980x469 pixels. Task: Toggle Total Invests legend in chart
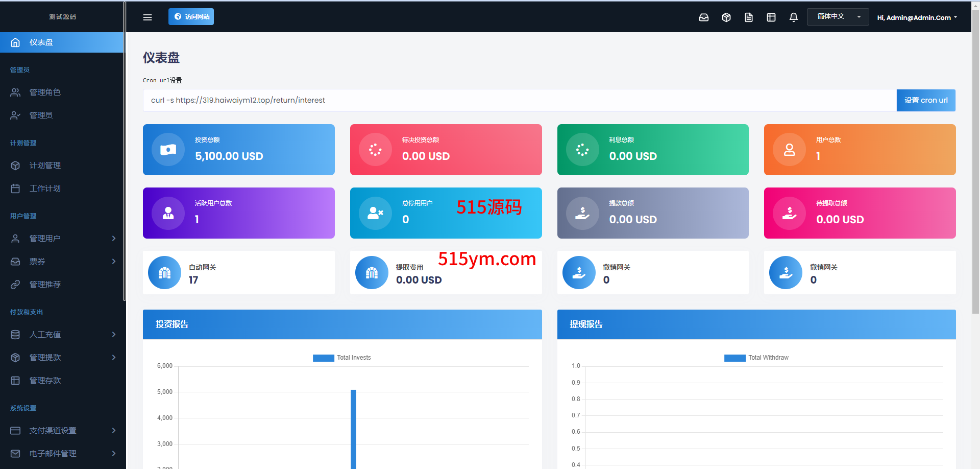coord(342,358)
